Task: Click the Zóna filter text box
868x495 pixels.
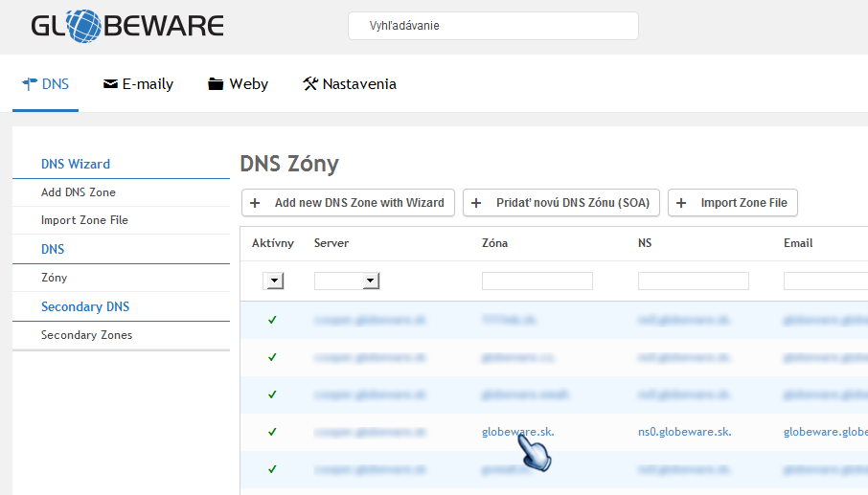Action: click(x=537, y=281)
